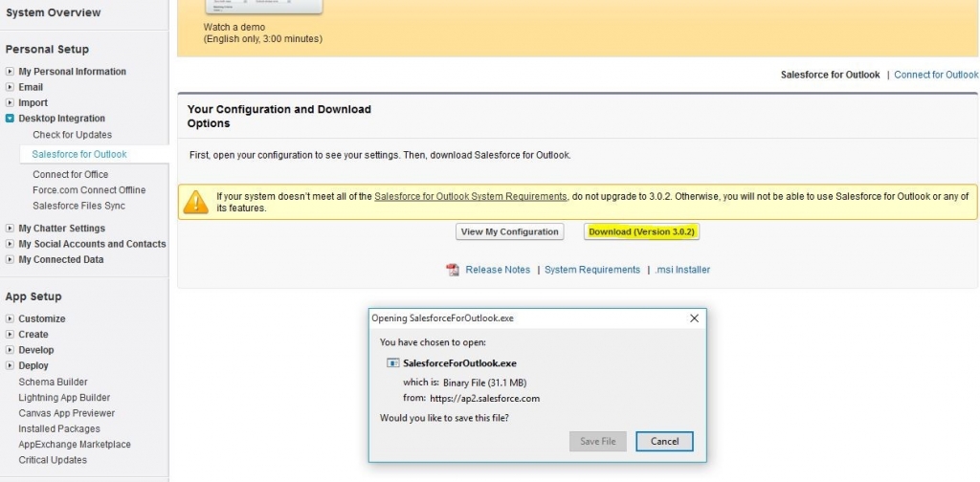Open Force.com Connect Offline

click(x=89, y=189)
